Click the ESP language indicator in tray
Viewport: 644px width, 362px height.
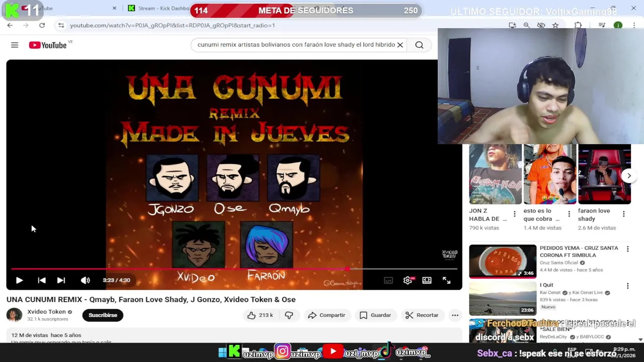572,349
